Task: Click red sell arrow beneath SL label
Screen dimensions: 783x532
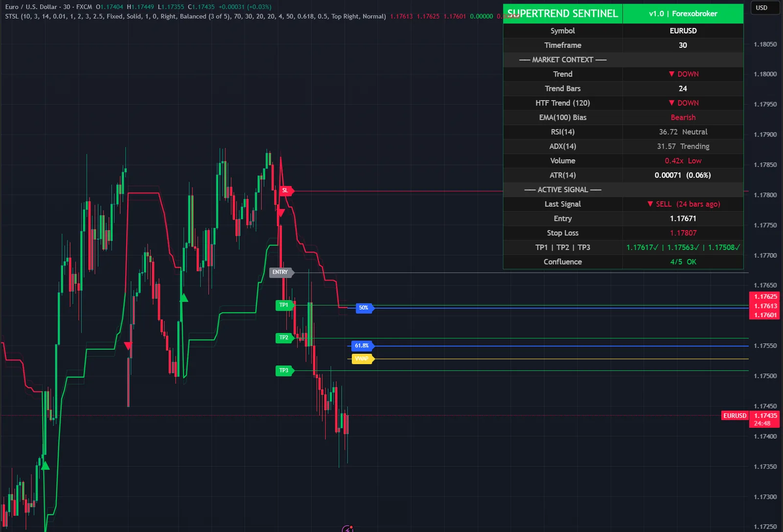Action: coord(281,213)
